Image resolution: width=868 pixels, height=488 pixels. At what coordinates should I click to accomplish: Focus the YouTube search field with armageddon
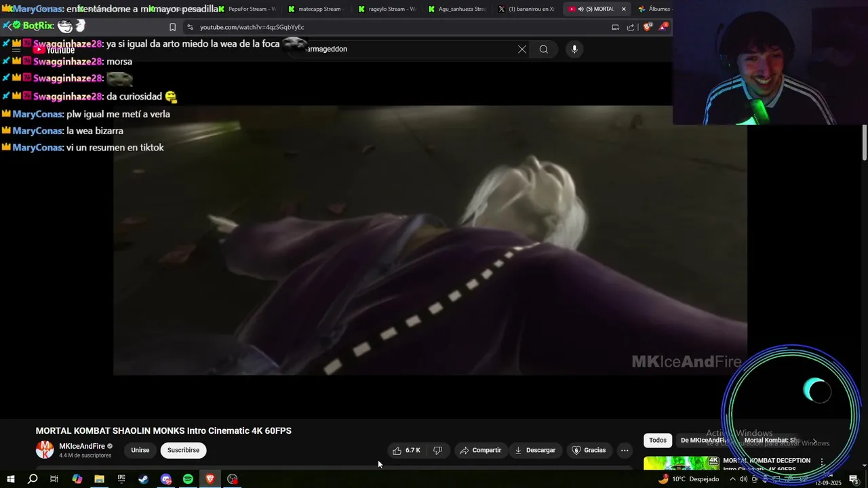pos(407,49)
